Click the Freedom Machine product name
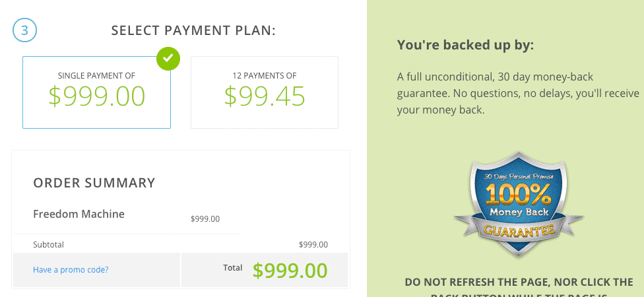This screenshot has width=644, height=297. (79, 214)
